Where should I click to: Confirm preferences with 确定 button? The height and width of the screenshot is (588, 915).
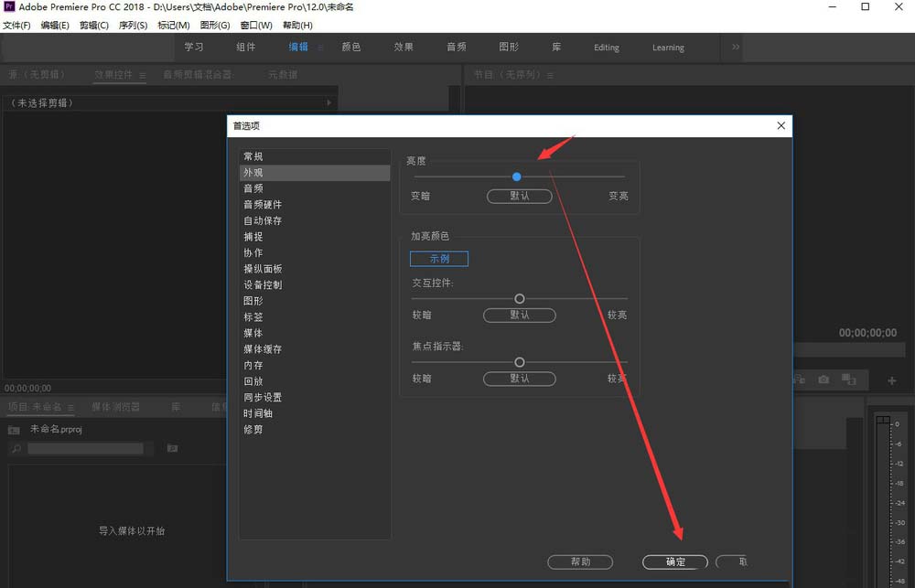pos(675,561)
